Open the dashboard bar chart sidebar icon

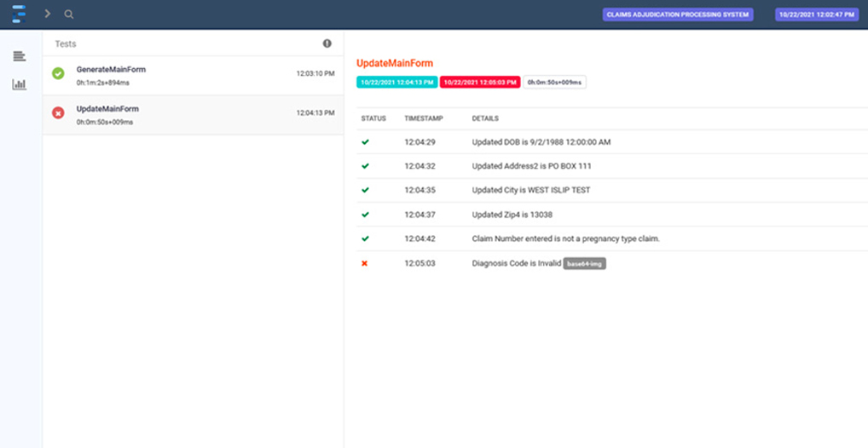click(x=20, y=84)
